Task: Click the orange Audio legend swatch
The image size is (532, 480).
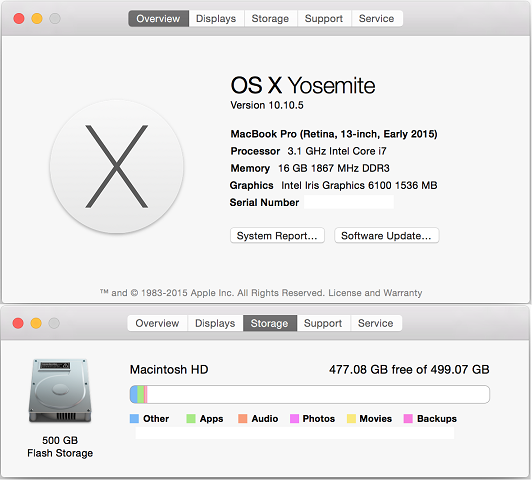Action: click(243, 419)
